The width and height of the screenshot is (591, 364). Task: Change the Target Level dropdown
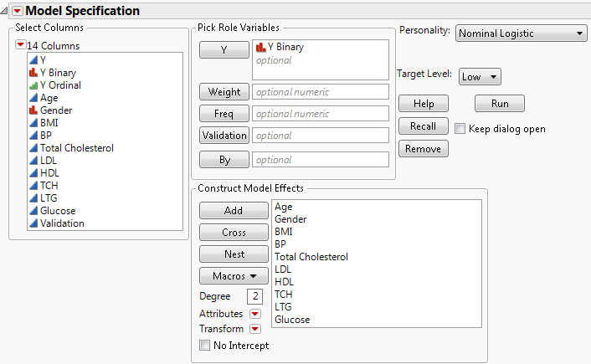[479, 76]
